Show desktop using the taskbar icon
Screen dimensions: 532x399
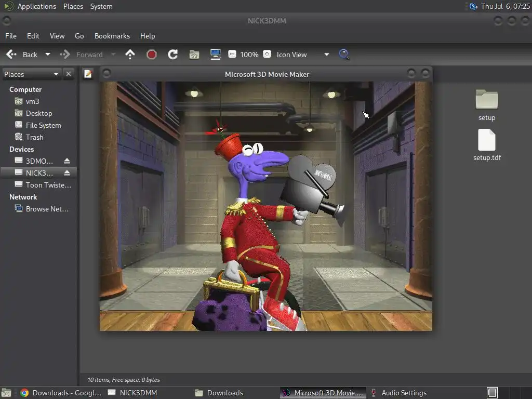coord(6,393)
